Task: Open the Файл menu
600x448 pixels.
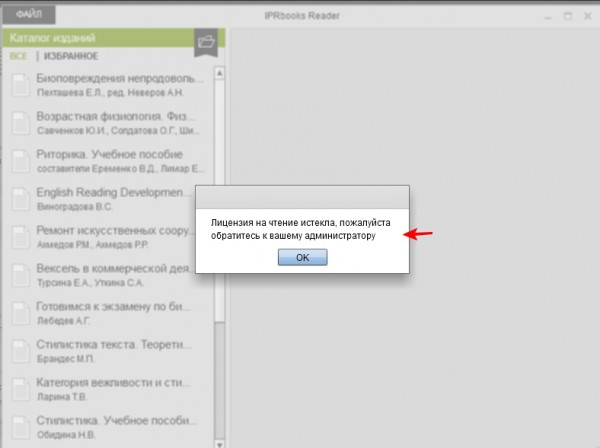Action: pyautogui.click(x=29, y=15)
